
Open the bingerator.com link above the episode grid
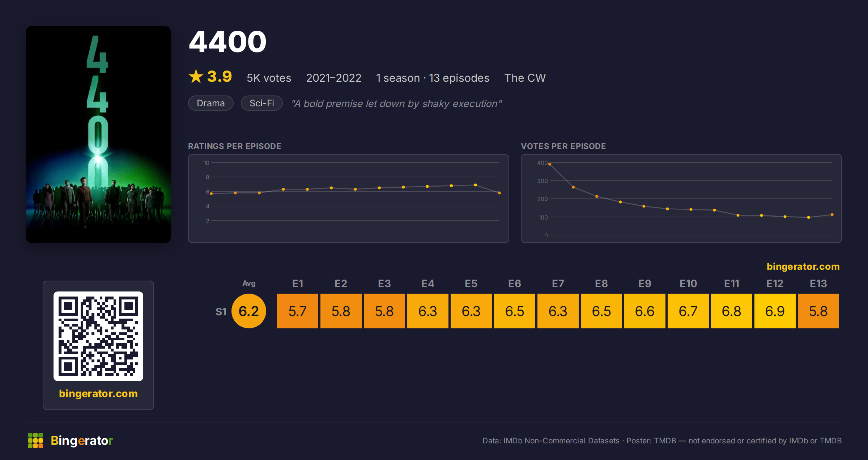(x=803, y=267)
